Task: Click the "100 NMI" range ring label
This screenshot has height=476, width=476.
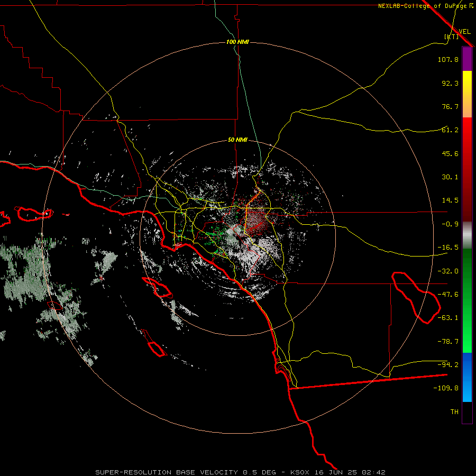Action: pyautogui.click(x=237, y=42)
